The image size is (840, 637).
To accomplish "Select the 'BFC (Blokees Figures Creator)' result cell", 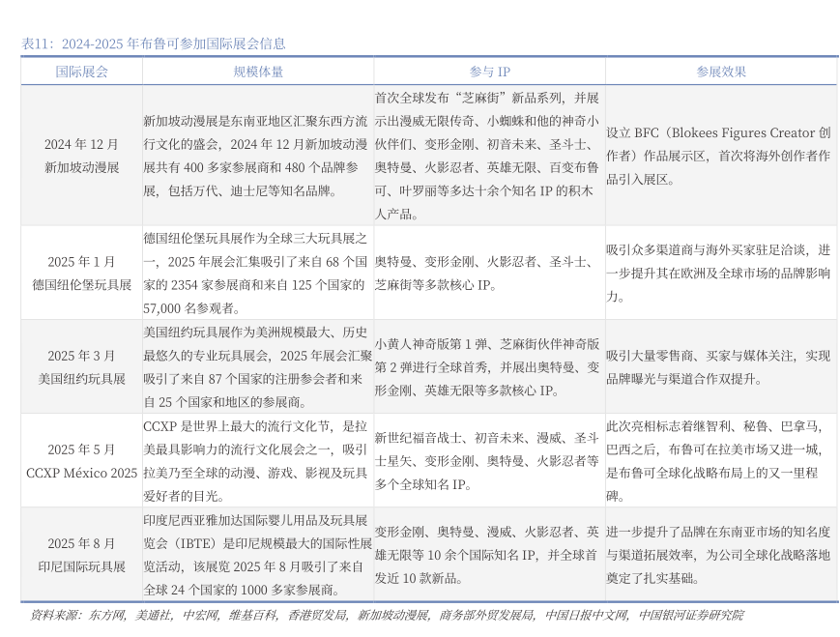I will tap(720, 156).
